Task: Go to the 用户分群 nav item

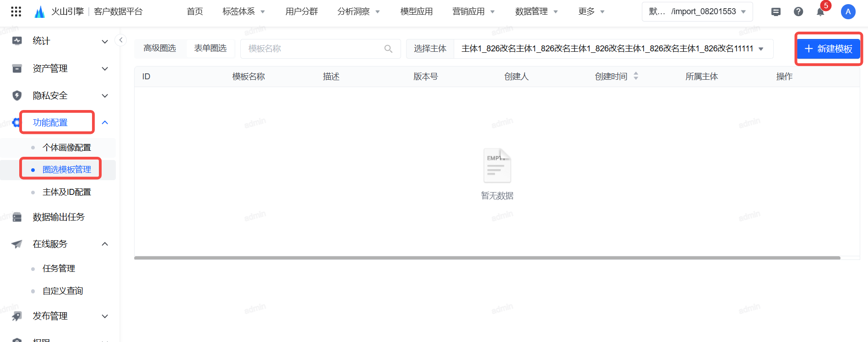Action: (x=302, y=11)
